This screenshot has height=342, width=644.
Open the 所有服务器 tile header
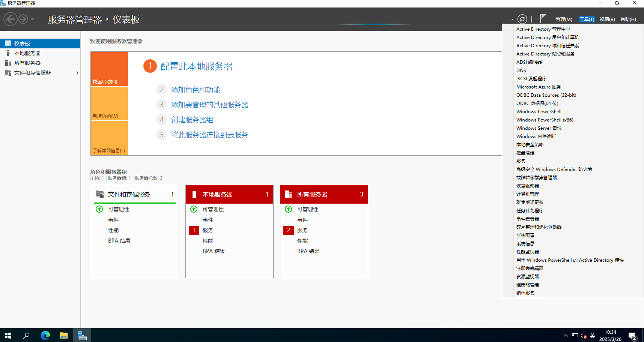(324, 194)
